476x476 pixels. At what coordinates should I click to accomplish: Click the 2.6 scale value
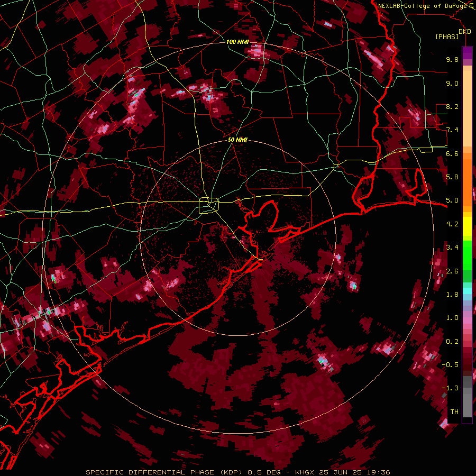point(452,271)
